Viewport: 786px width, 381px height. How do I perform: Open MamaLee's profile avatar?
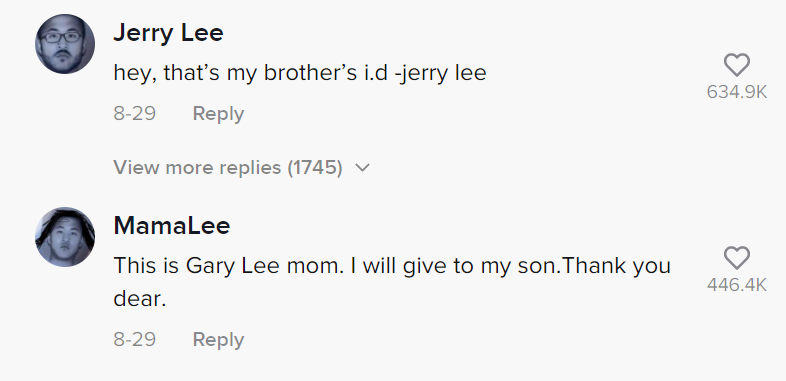click(65, 237)
